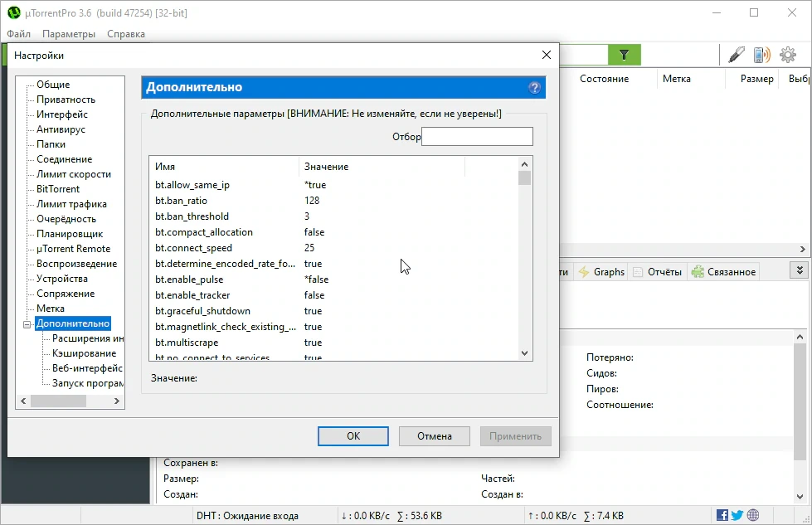This screenshot has height=525, width=812.
Task: Select Приватность in settings tree
Action: coord(66,100)
